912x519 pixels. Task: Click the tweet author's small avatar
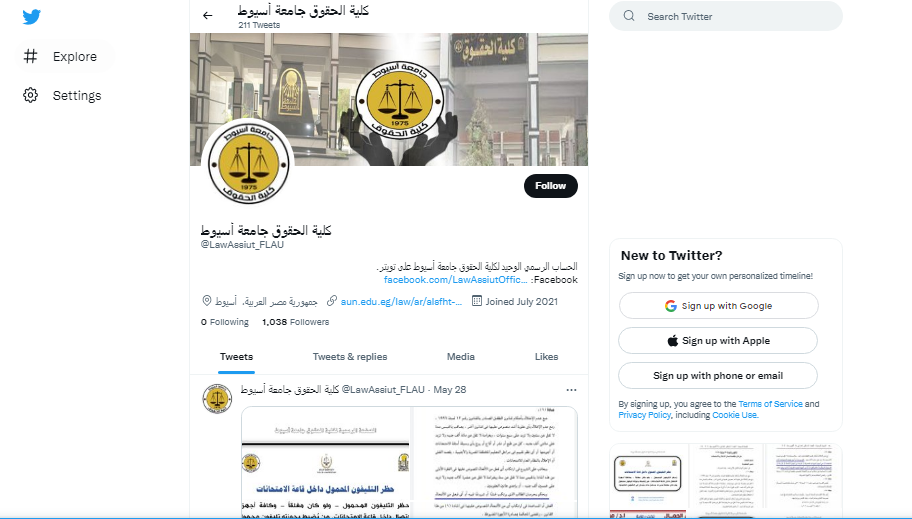click(217, 399)
